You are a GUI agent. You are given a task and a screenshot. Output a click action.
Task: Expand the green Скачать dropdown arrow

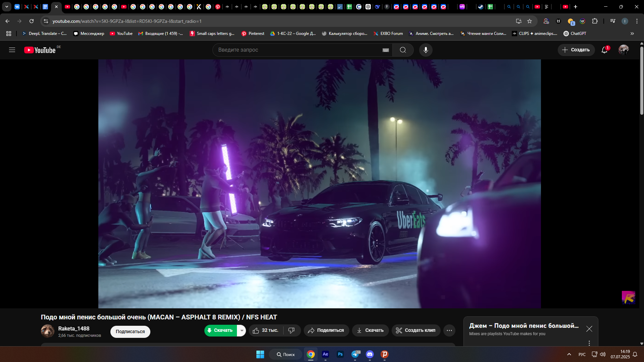pos(242,330)
